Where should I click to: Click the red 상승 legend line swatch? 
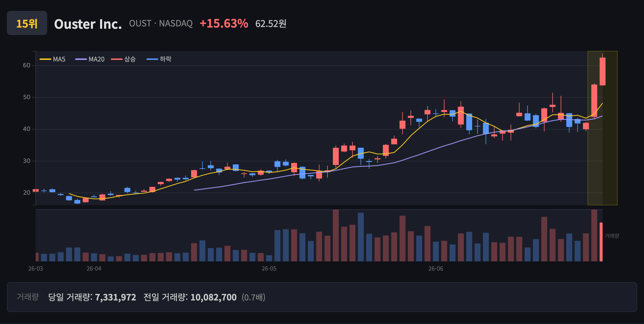pyautogui.click(x=117, y=59)
